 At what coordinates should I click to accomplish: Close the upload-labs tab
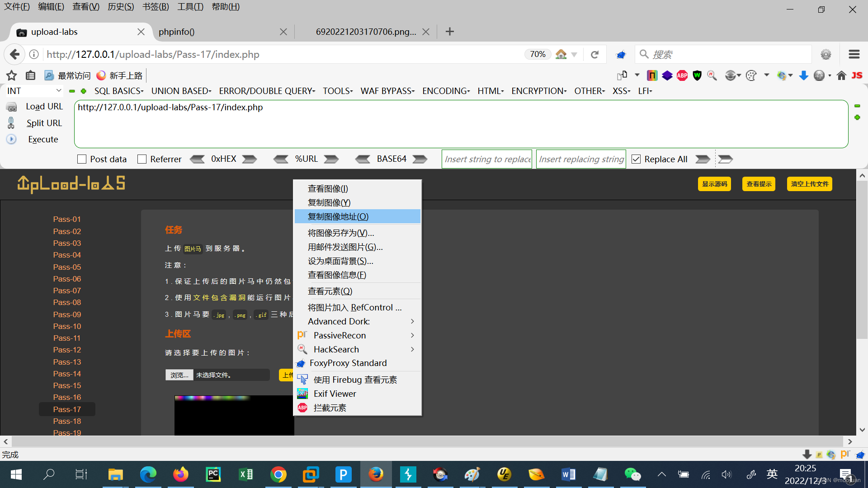point(141,32)
